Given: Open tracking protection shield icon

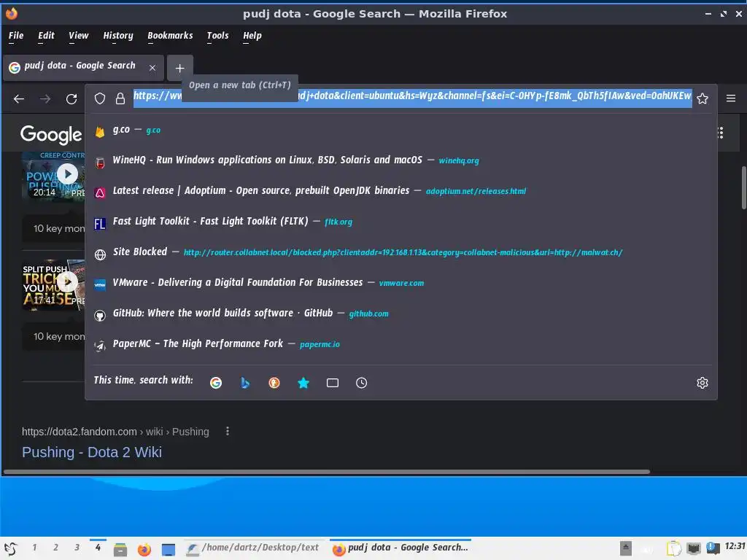Looking at the screenshot, I should pyautogui.click(x=99, y=98).
